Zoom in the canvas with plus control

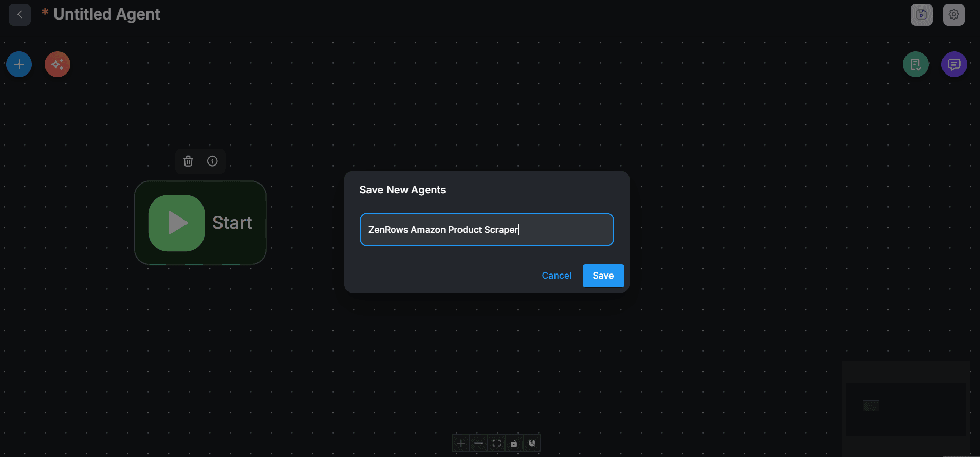[461, 443]
